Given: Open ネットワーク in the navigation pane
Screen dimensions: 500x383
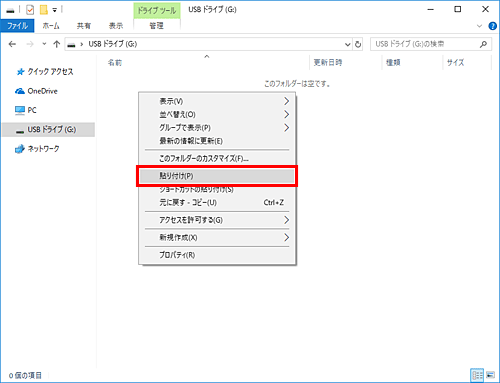Looking at the screenshot, I should point(43,149).
